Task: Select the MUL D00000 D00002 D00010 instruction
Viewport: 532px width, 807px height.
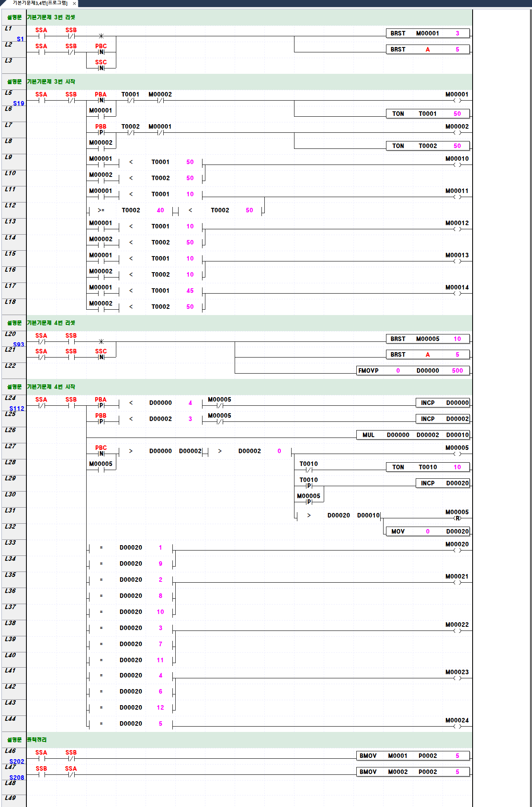Action: point(413,435)
